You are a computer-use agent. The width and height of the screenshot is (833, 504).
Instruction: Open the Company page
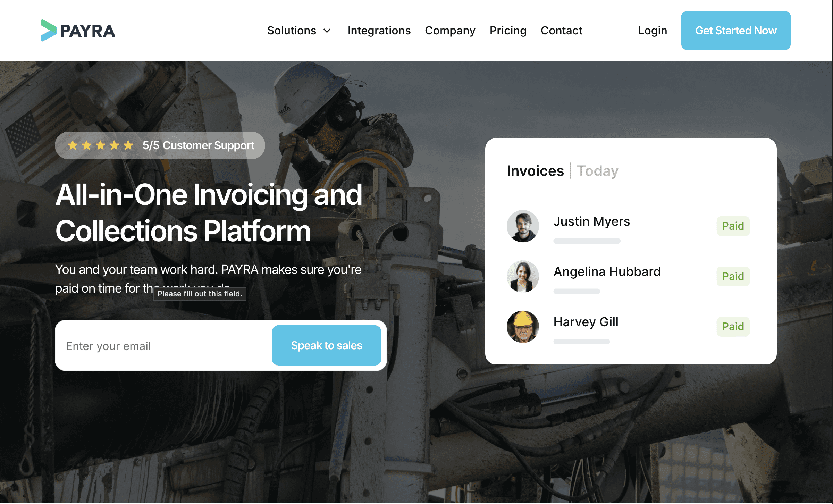[450, 31]
